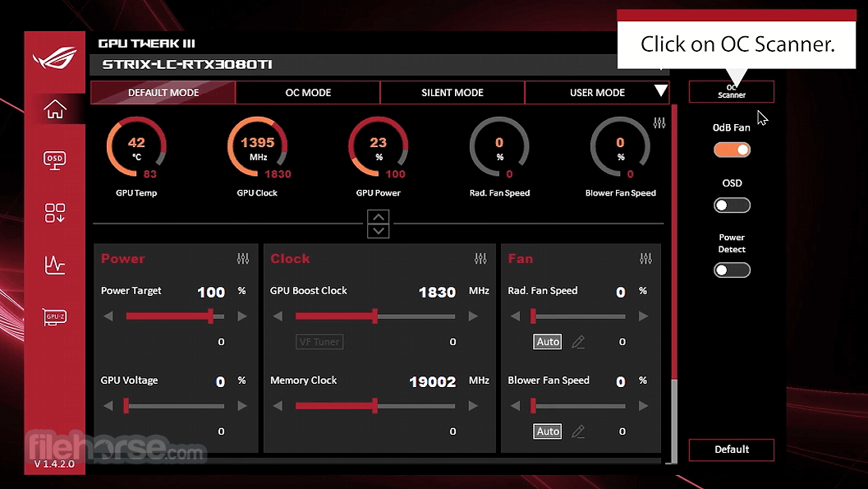The image size is (868, 489).
Task: Open the utilities download sidebar icon
Action: click(x=55, y=213)
